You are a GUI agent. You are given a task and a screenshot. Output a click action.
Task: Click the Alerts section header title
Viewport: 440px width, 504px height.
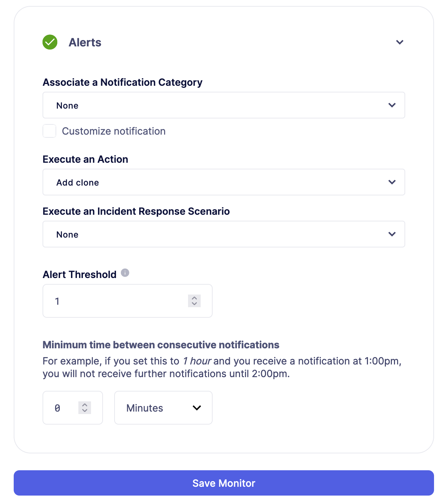(x=85, y=42)
